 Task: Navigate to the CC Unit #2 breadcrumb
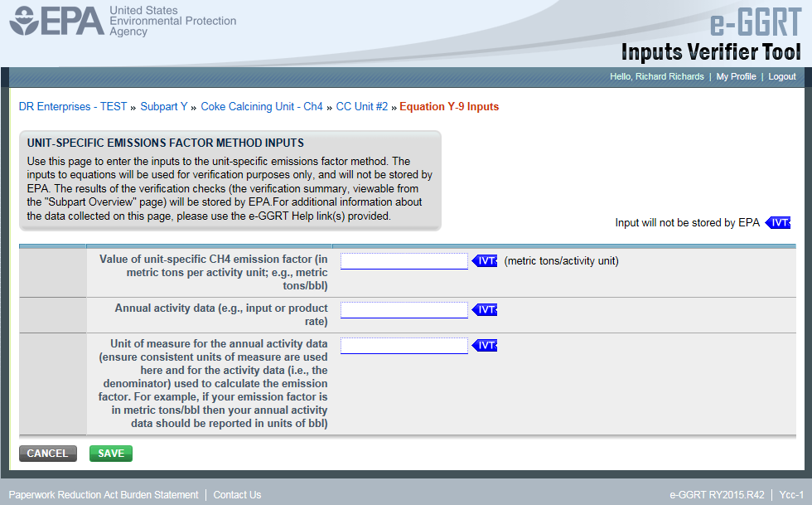click(361, 107)
